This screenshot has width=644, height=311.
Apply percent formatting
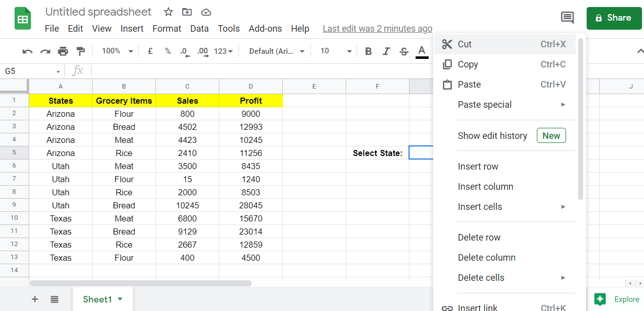(168, 51)
